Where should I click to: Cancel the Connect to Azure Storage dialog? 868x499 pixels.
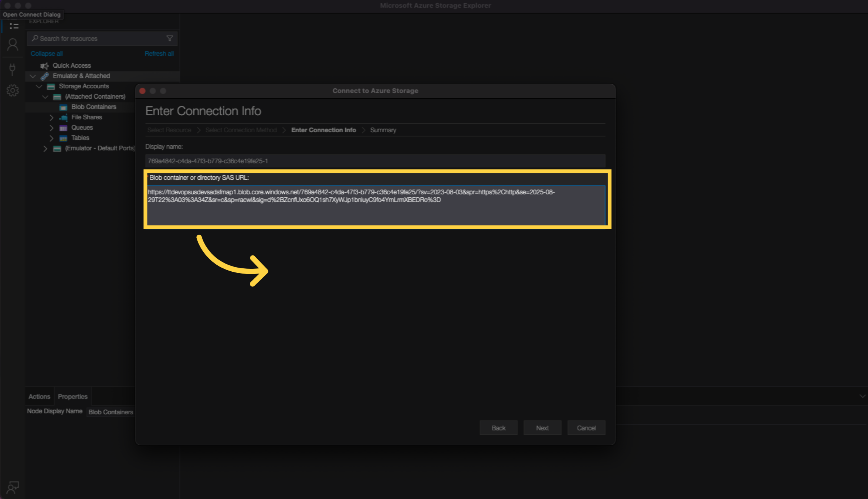pyautogui.click(x=586, y=428)
